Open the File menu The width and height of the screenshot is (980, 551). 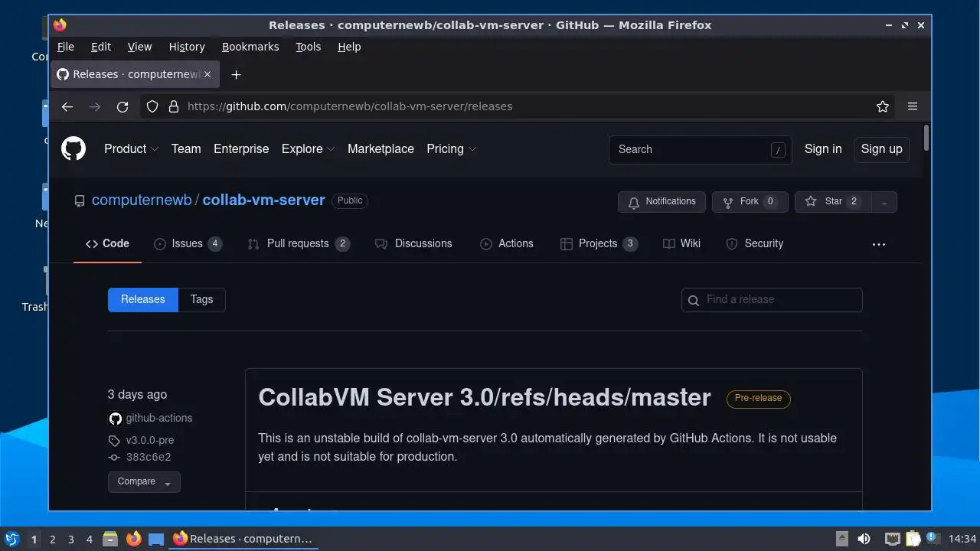coord(66,47)
